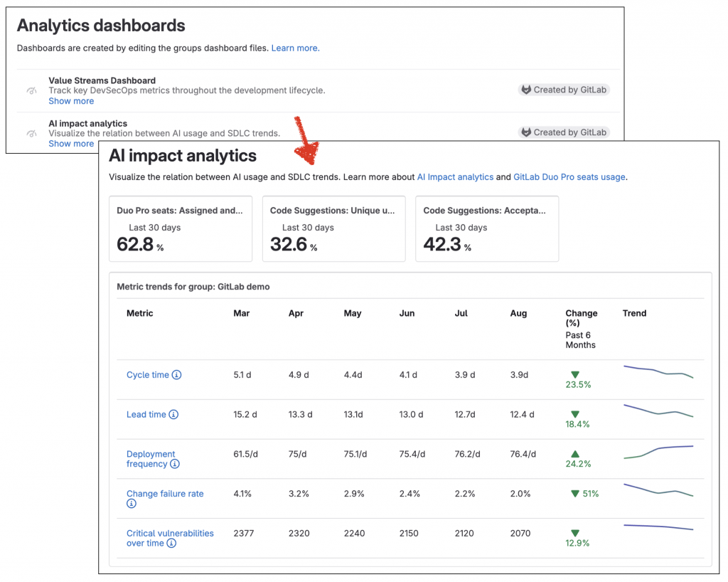Open the Deployment frequency metric link
The image size is (728, 582).
click(151, 459)
